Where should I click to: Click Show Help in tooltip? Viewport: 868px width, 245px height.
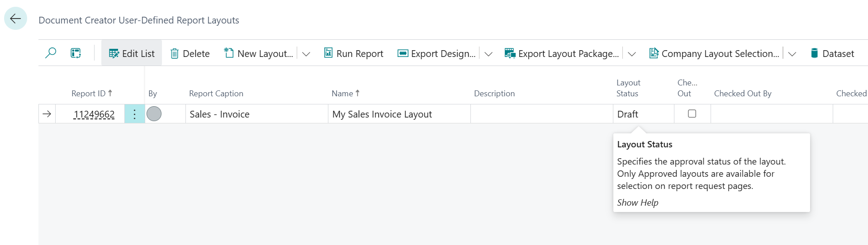(638, 203)
